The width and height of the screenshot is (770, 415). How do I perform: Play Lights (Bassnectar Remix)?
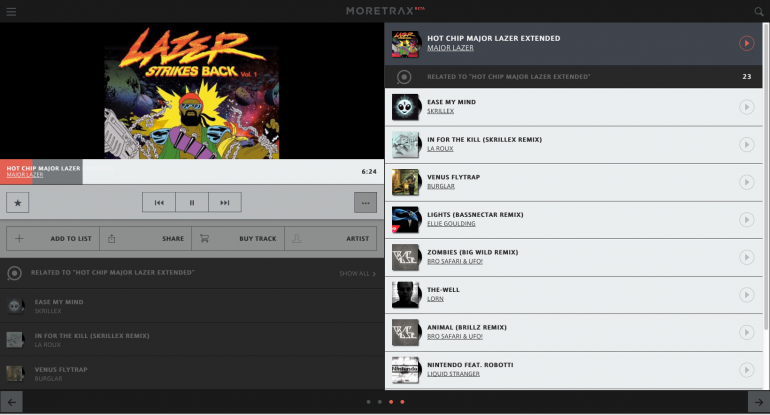click(746, 220)
